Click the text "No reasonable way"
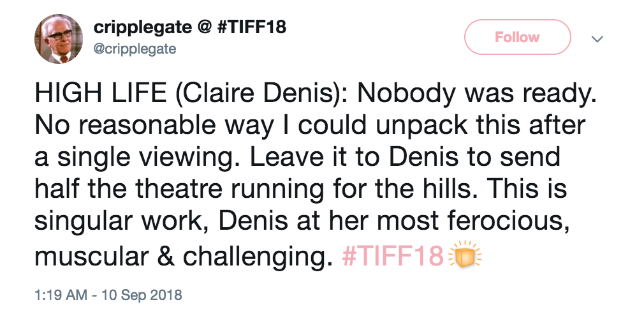The image size is (644, 314). (137, 127)
